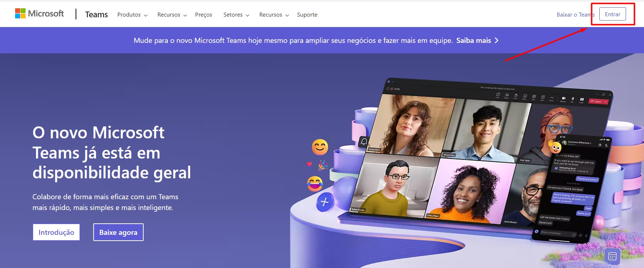Image resolution: width=644 pixels, height=268 pixels.
Task: Click the blue plus circle icon
Action: (325, 202)
